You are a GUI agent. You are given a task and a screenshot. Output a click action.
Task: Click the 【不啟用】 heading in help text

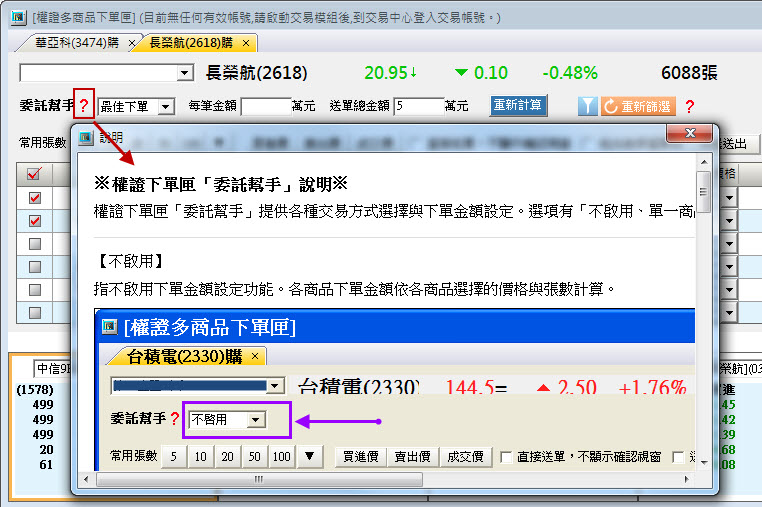(130, 262)
